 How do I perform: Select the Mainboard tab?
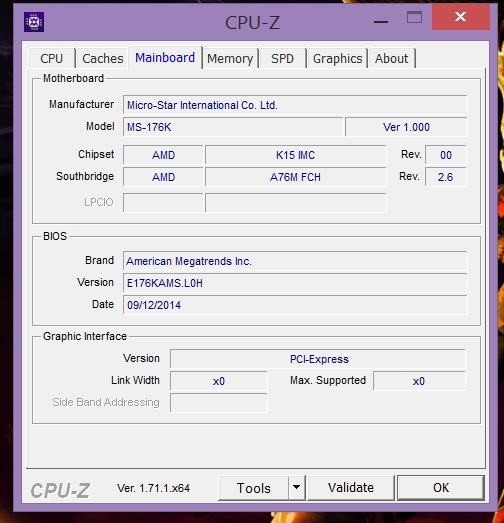coord(165,58)
